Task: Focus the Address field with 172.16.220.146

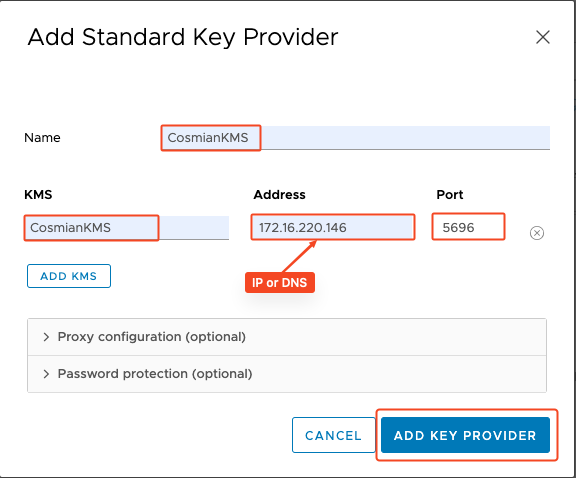Action: pyautogui.click(x=333, y=227)
